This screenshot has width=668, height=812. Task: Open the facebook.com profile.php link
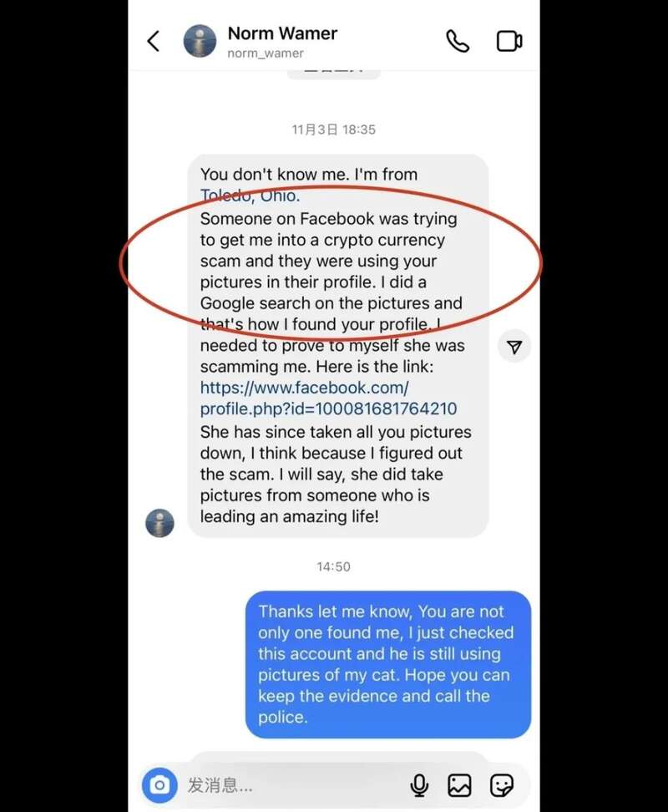point(328,398)
